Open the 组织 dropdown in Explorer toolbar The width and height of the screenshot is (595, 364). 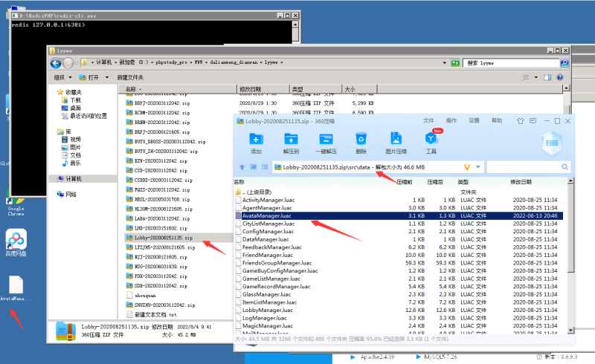click(62, 77)
